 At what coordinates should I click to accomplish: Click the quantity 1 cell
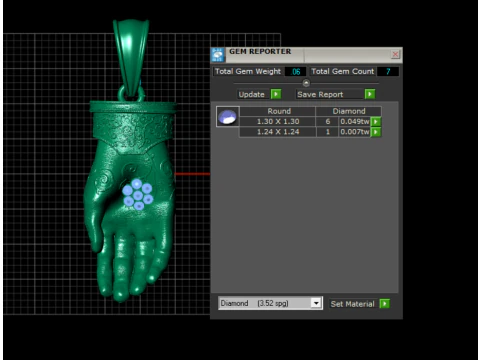coord(328,132)
